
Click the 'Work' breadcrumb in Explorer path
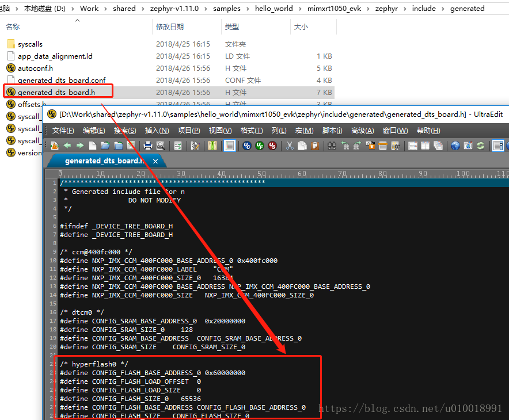click(x=89, y=9)
